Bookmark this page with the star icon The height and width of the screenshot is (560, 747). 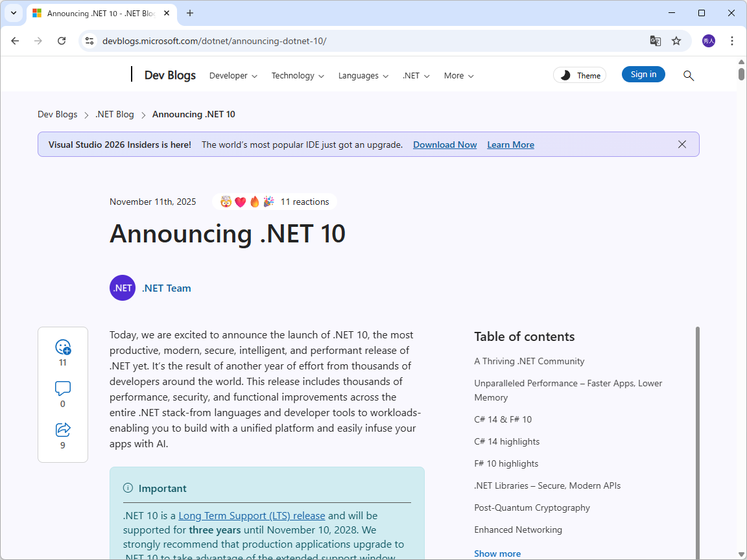click(x=676, y=40)
